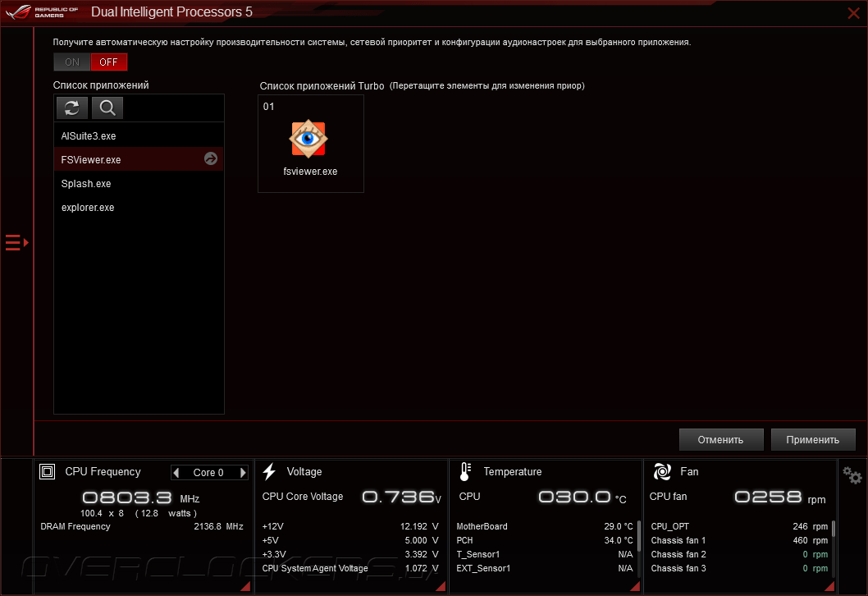
Task: Click the T_Sensor1 row
Action: pos(545,554)
